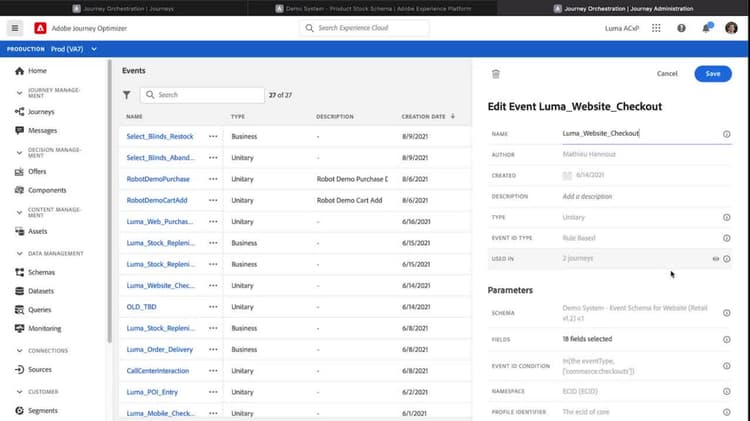750x421 pixels.
Task: Collapse Journey Management section
Action: point(19,93)
